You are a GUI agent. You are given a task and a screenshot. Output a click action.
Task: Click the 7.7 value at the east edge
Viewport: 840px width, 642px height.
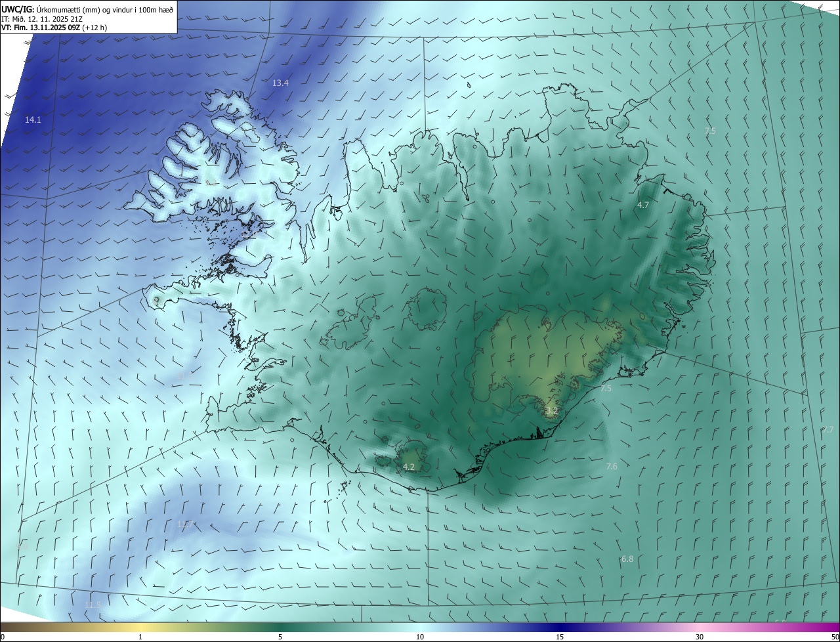point(828,429)
